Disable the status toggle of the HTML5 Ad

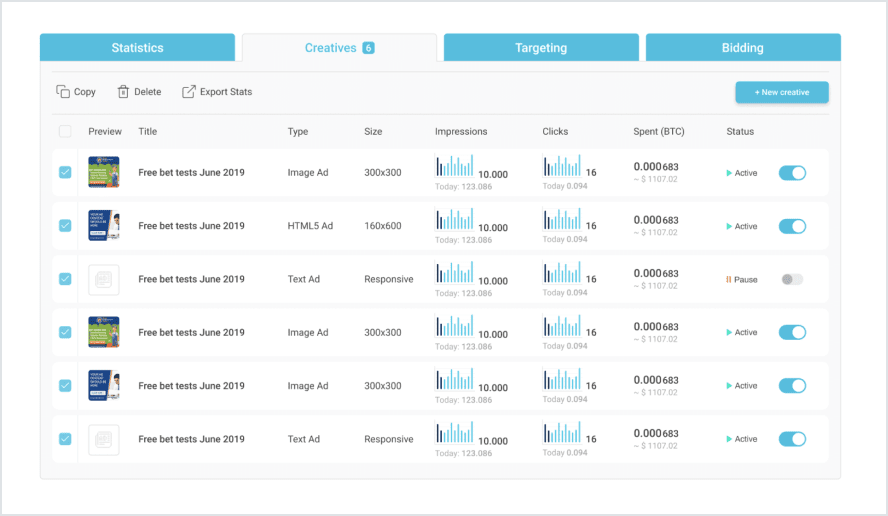click(x=792, y=226)
